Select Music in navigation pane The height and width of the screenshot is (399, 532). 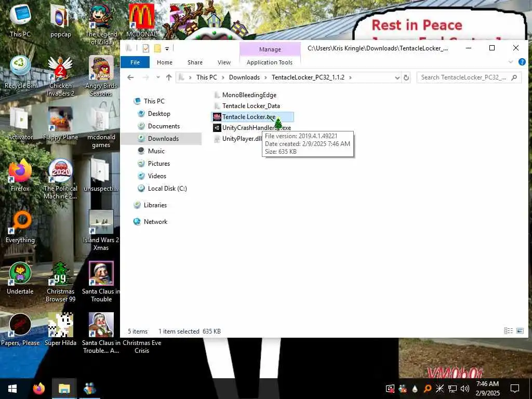pyautogui.click(x=156, y=151)
